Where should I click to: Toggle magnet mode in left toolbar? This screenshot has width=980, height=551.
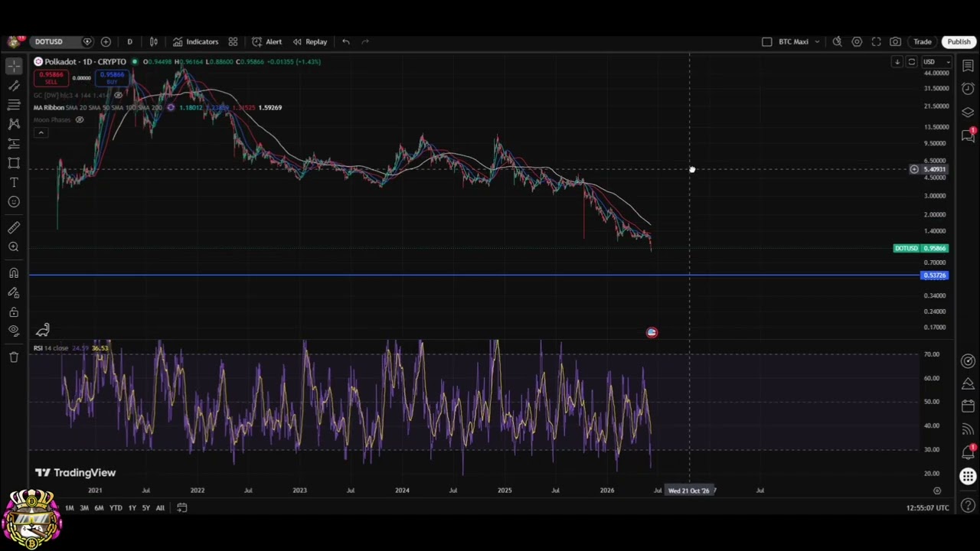(14, 273)
